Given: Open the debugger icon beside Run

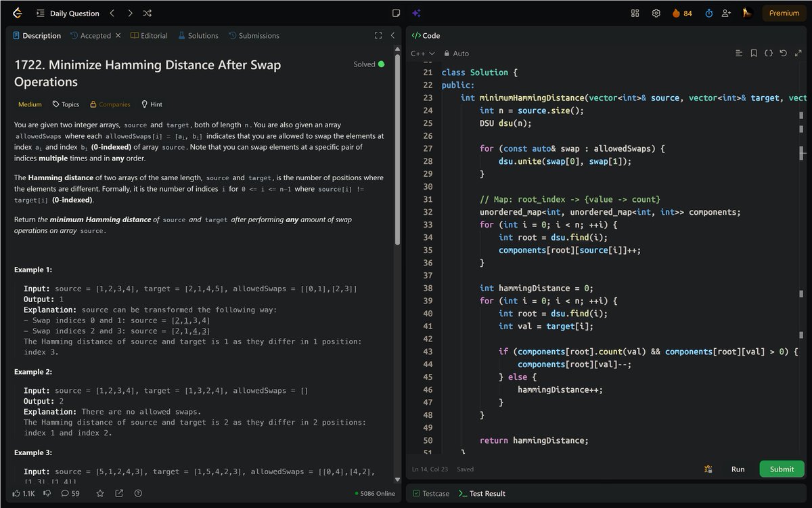Looking at the screenshot, I should click(708, 469).
